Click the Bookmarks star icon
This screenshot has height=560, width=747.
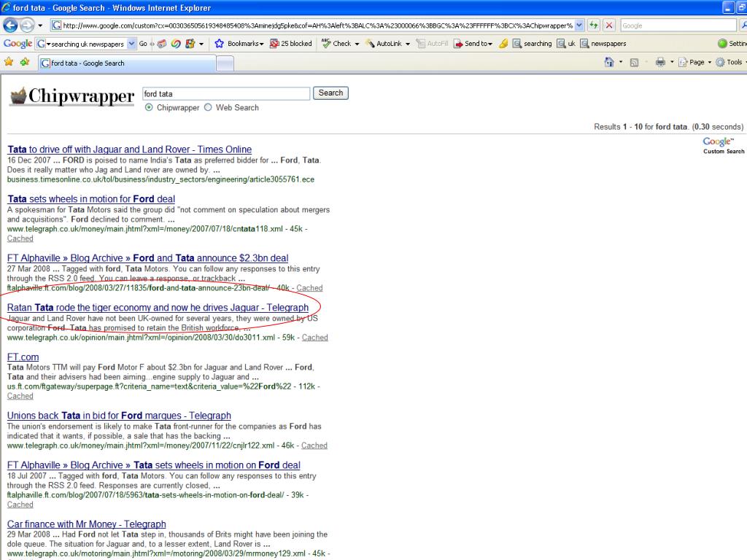(x=219, y=43)
